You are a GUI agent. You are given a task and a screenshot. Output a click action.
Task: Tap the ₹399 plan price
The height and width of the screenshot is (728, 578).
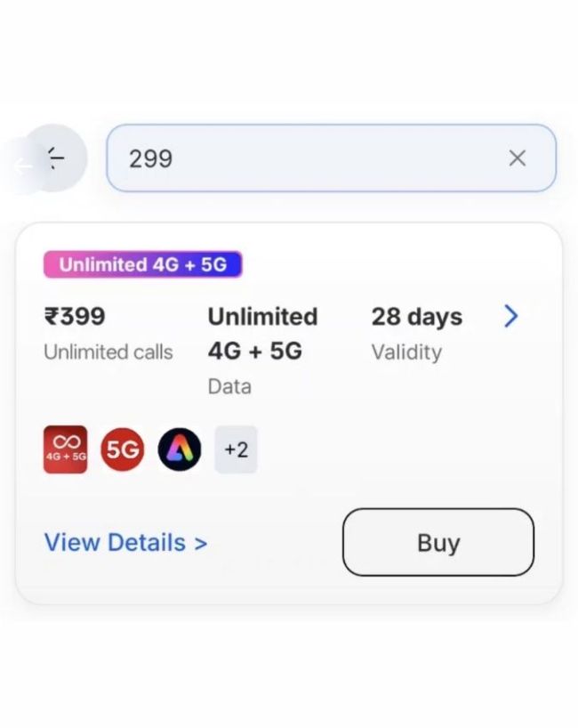coord(74,316)
